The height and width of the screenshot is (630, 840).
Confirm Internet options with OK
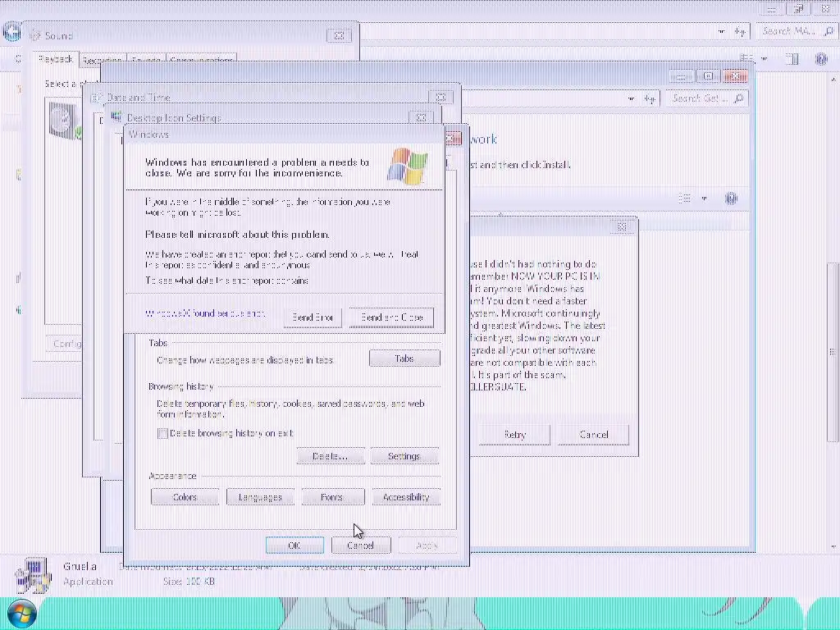294,546
